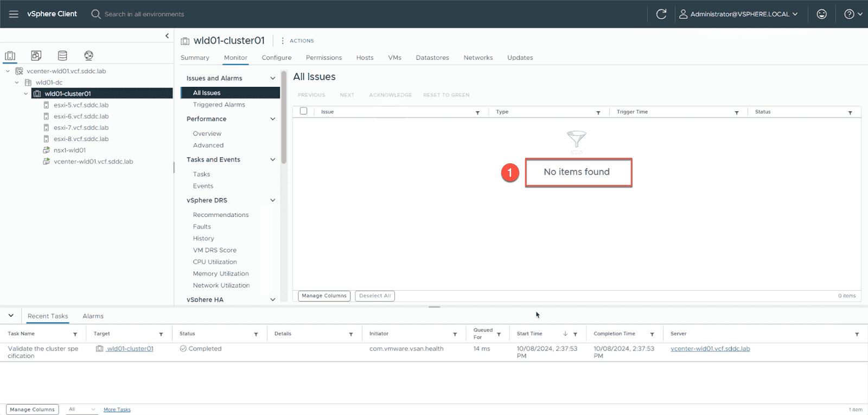Collapse the left navigation panel
868x415 pixels.
167,36
